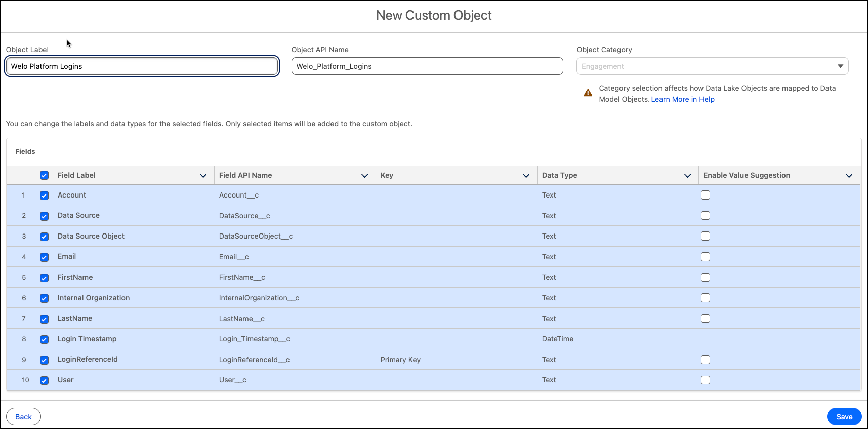This screenshot has height=429, width=868.
Task: Expand the Object Category dropdown
Action: pos(712,66)
